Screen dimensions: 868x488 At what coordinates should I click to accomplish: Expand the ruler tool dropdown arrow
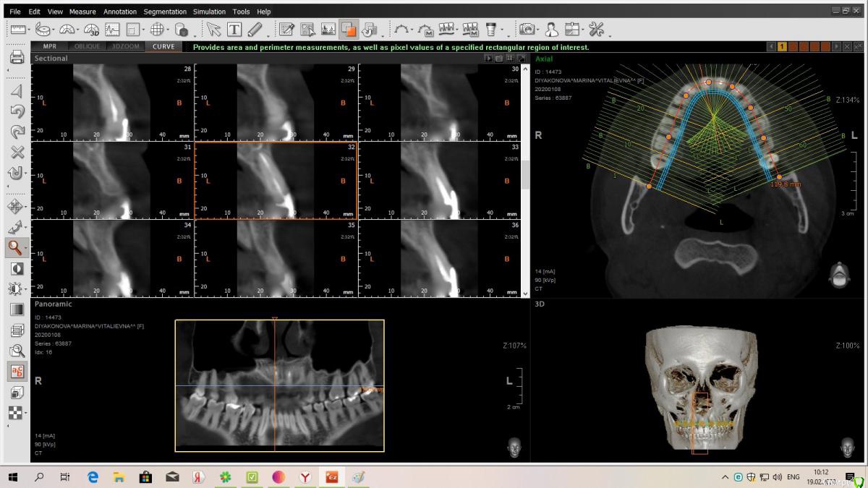point(29,30)
